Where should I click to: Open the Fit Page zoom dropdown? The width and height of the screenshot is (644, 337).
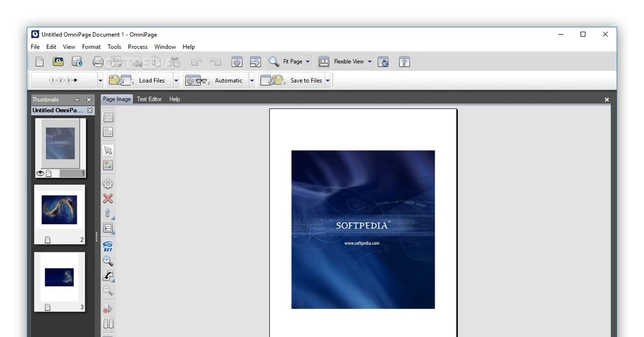click(308, 62)
